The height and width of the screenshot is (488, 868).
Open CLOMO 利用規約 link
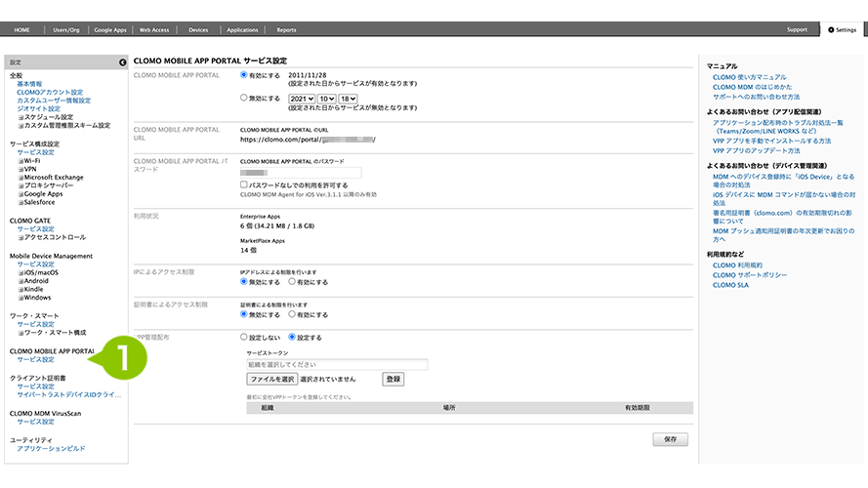737,265
